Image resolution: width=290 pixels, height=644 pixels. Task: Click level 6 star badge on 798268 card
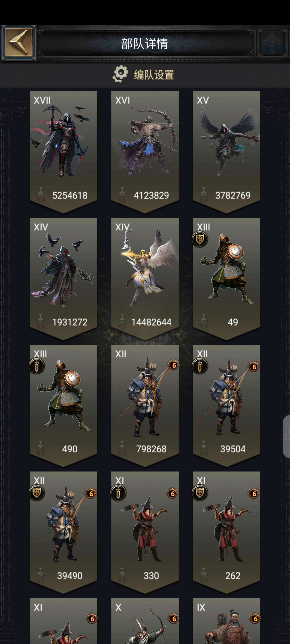pos(174,365)
